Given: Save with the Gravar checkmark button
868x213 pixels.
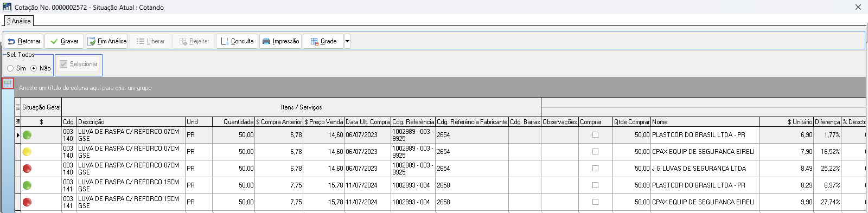Looking at the screenshot, I should tap(64, 41).
